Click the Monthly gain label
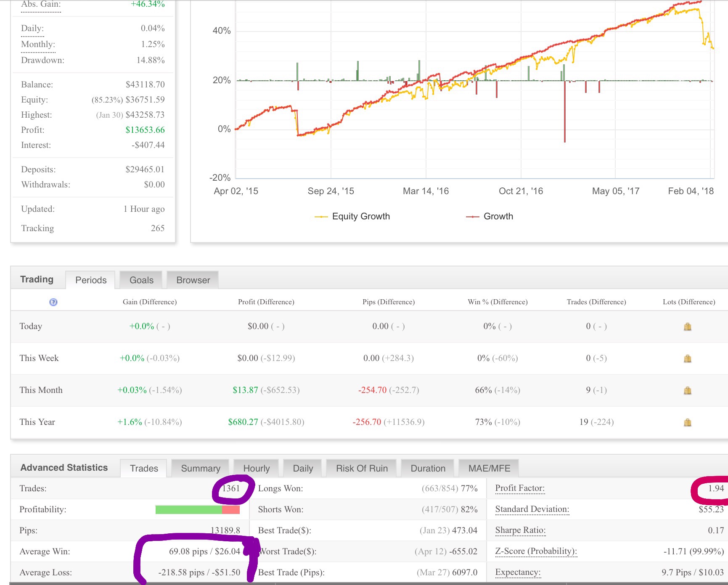This screenshot has width=728, height=585. click(x=38, y=45)
